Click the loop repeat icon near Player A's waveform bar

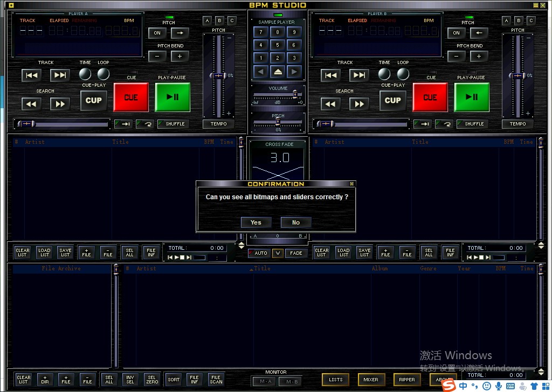tap(144, 124)
